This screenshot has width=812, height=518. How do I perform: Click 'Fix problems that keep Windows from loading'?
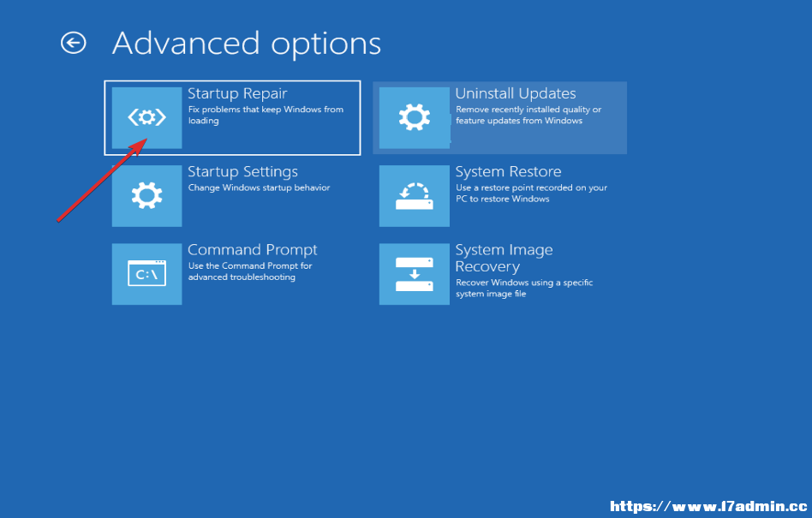(x=266, y=115)
